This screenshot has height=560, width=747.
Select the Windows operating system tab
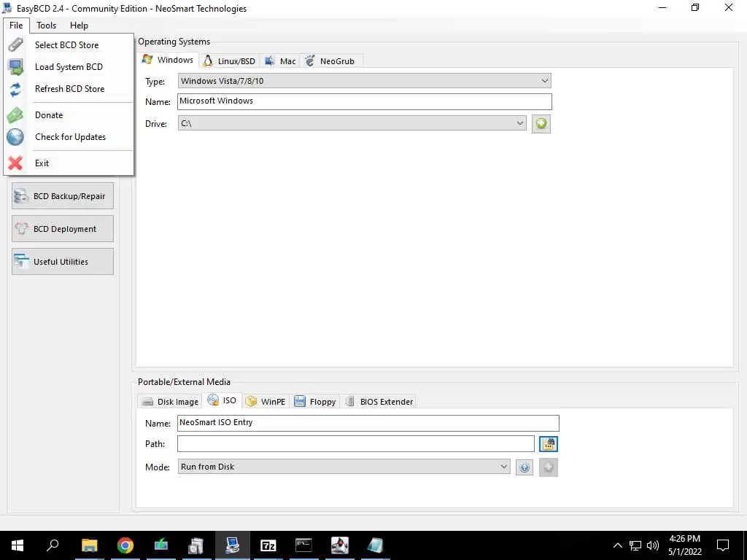point(169,60)
